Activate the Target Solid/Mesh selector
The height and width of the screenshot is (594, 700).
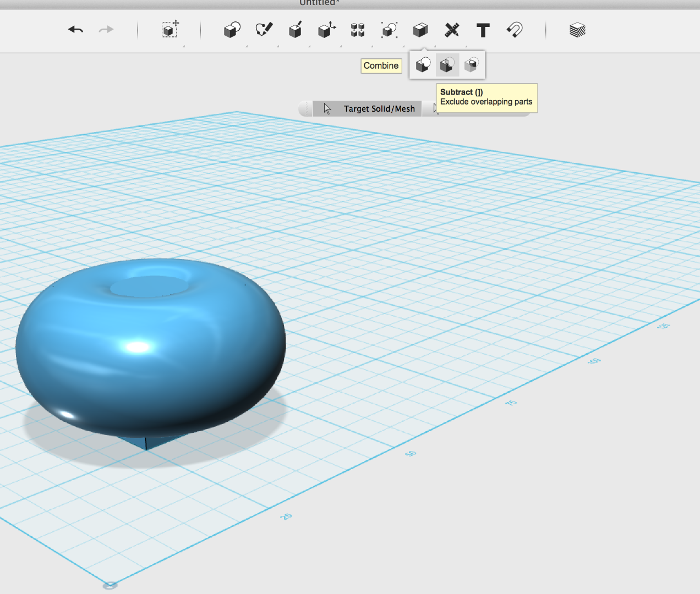[368, 109]
